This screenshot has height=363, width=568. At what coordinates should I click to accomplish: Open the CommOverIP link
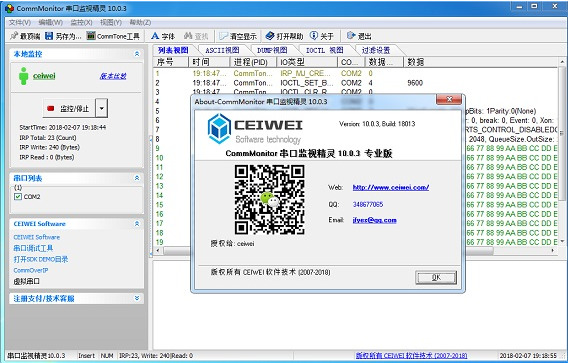(31, 270)
